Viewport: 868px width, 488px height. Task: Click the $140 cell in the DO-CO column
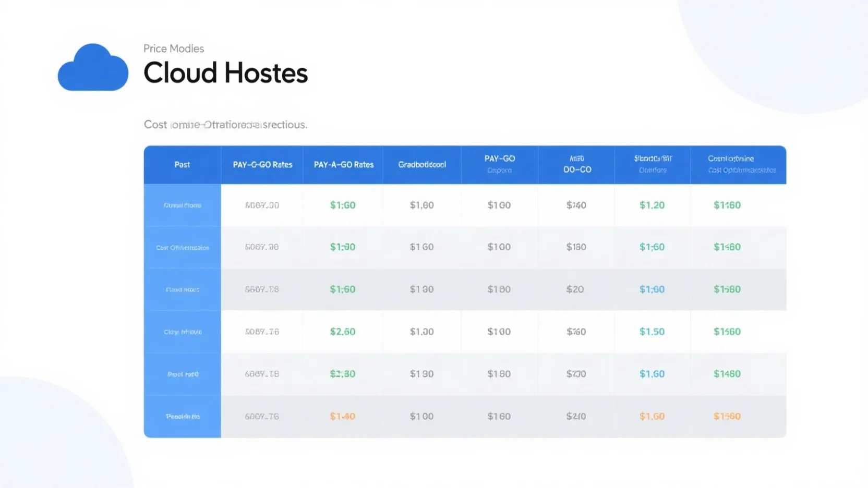click(576, 205)
